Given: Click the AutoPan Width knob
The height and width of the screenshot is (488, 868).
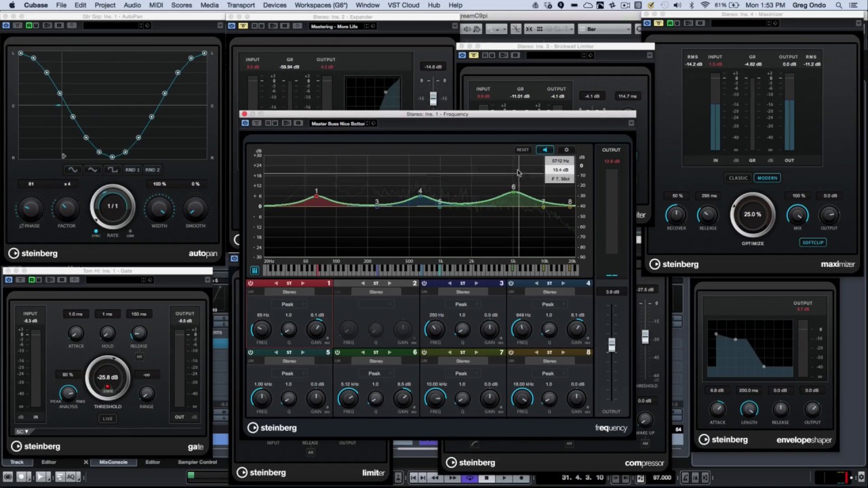Looking at the screenshot, I should click(x=159, y=208).
